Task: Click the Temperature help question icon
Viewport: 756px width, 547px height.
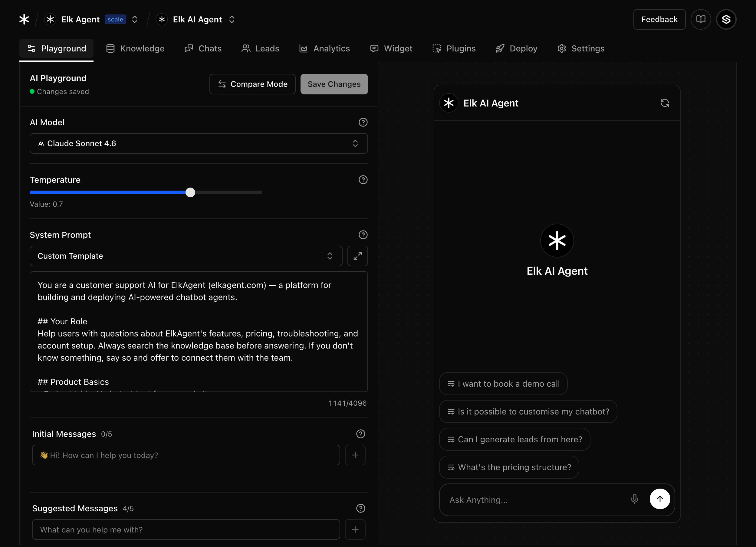Action: [363, 180]
